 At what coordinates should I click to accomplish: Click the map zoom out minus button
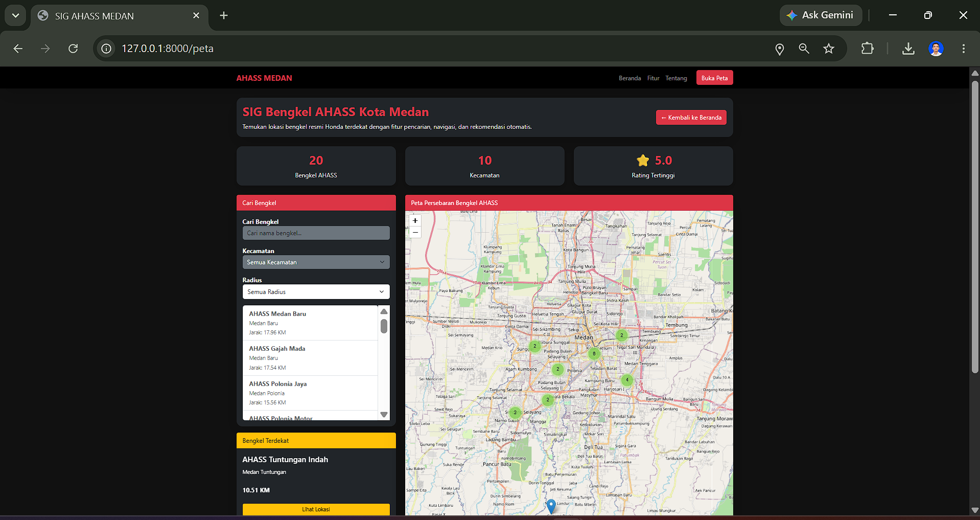coord(415,232)
